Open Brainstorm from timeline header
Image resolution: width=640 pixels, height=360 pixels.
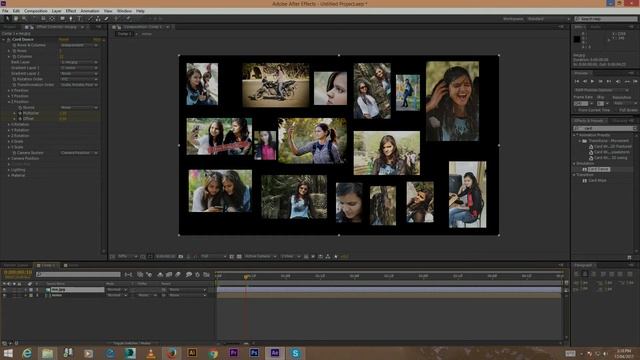point(189,275)
